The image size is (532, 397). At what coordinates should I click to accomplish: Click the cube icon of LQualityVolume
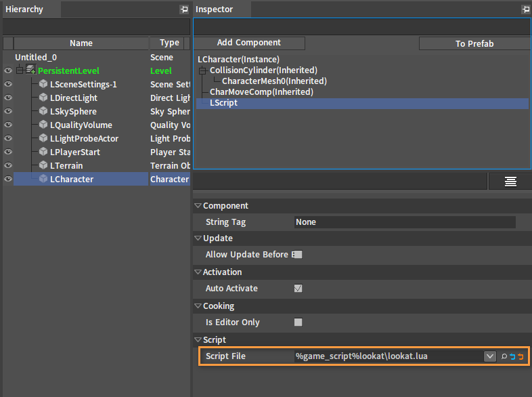coord(43,125)
